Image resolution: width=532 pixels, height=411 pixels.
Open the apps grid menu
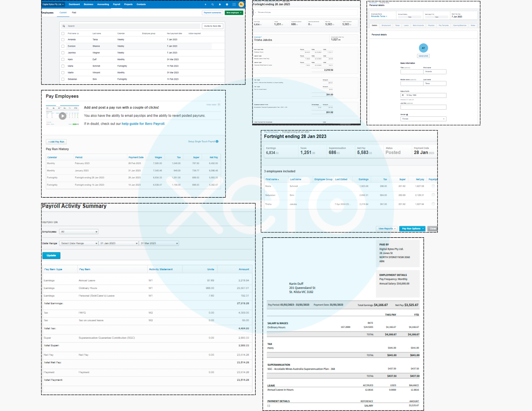coord(234,5)
